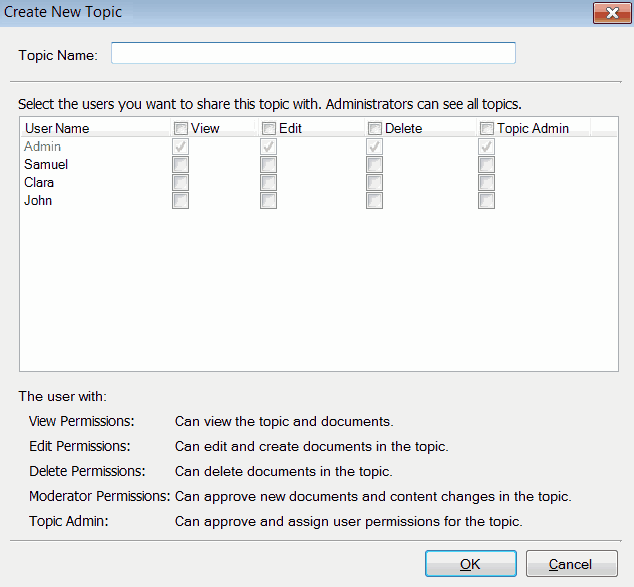The image size is (634, 587).
Task: Select the Samuel user row
Action: coord(46,165)
